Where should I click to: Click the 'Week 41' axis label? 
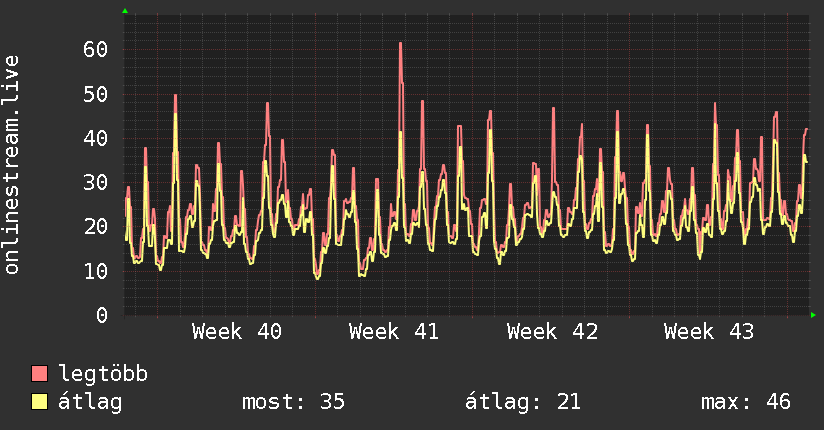(394, 332)
